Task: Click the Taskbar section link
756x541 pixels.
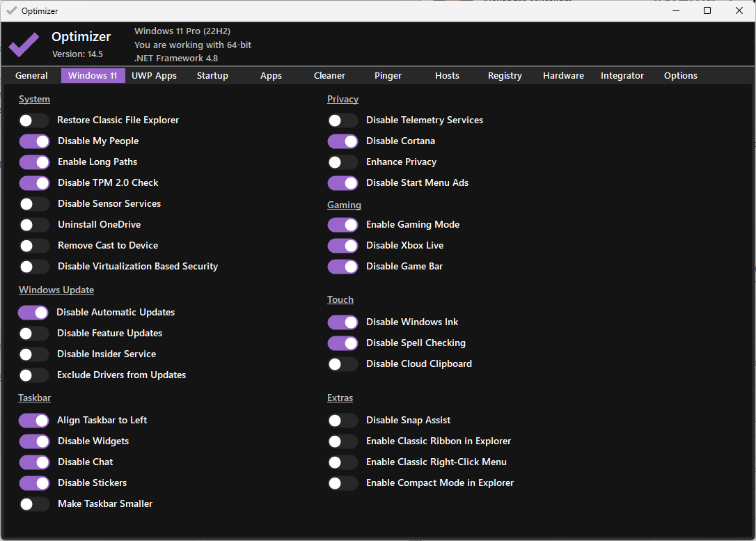Action: point(34,398)
